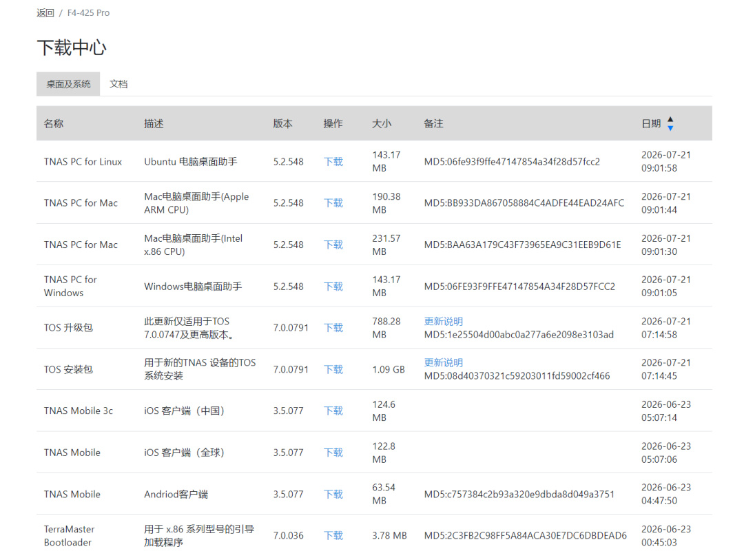This screenshot has height=560, width=744.
Task: Select size value 1.09 GB
Action: coord(389,370)
